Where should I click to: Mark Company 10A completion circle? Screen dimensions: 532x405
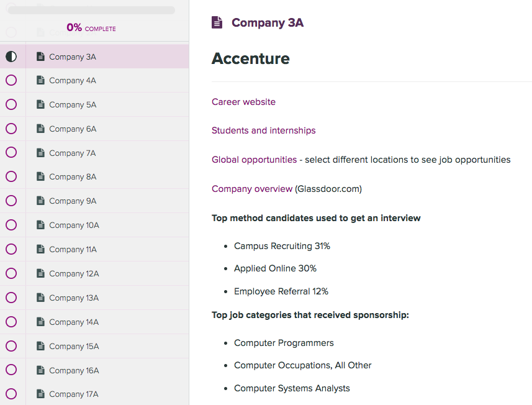point(11,225)
